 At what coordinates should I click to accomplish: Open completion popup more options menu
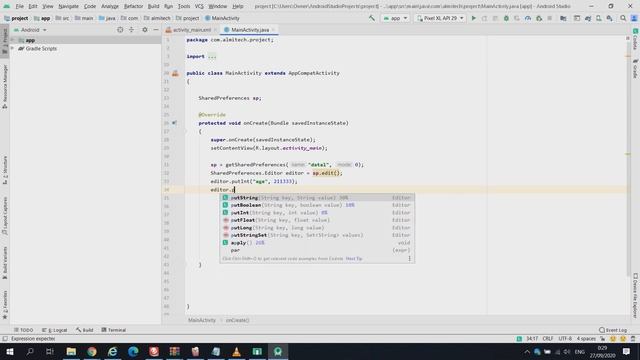(x=409, y=258)
